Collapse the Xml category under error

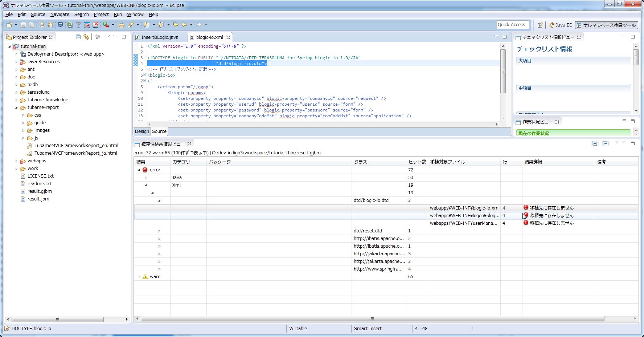click(145, 185)
